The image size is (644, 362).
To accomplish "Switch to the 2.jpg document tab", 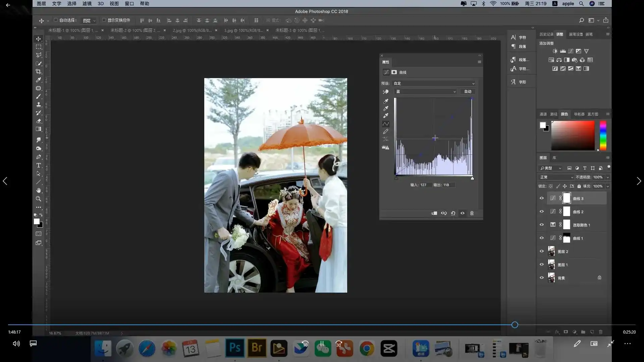I will (192, 30).
